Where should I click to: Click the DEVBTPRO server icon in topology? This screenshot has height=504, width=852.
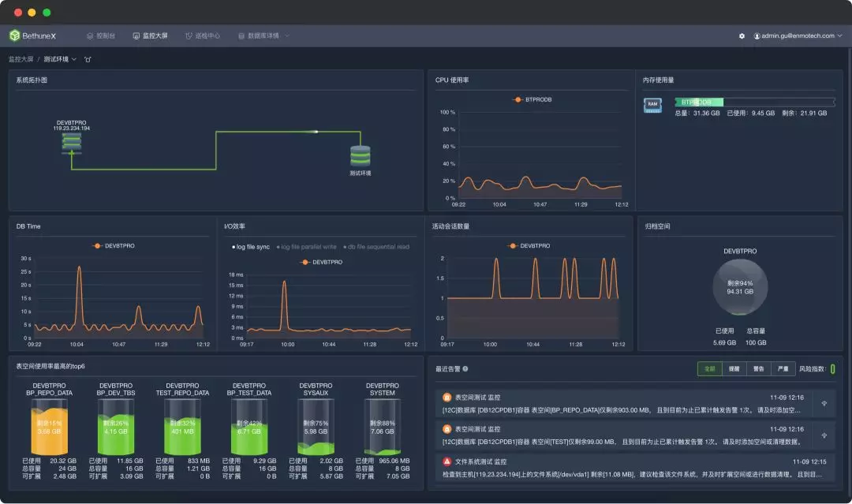72,144
